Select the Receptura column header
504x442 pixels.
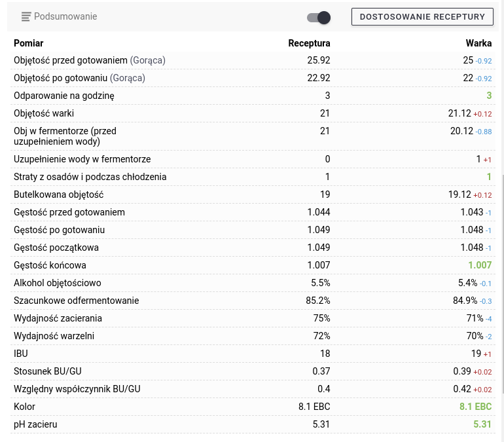309,43
